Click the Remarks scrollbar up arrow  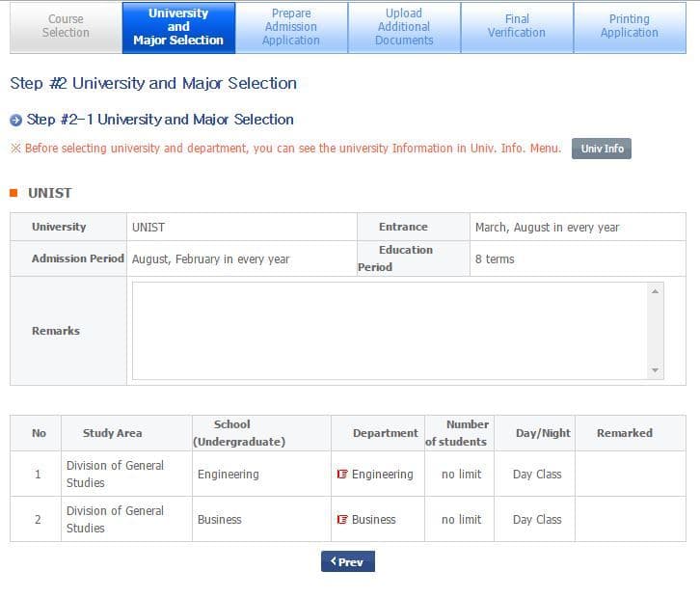pos(655,291)
